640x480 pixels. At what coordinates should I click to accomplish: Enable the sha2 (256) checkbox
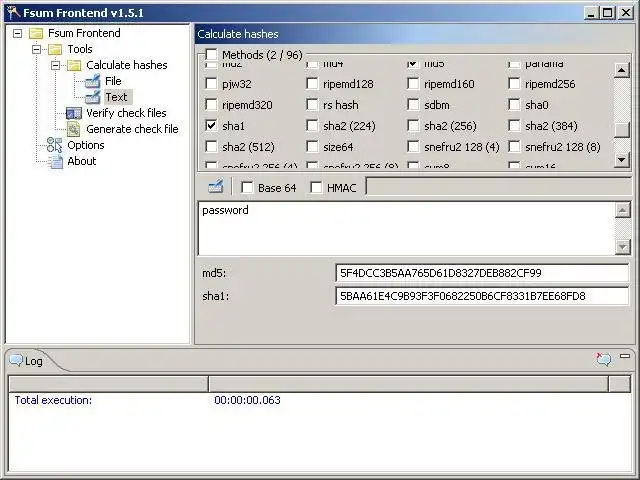click(x=413, y=125)
